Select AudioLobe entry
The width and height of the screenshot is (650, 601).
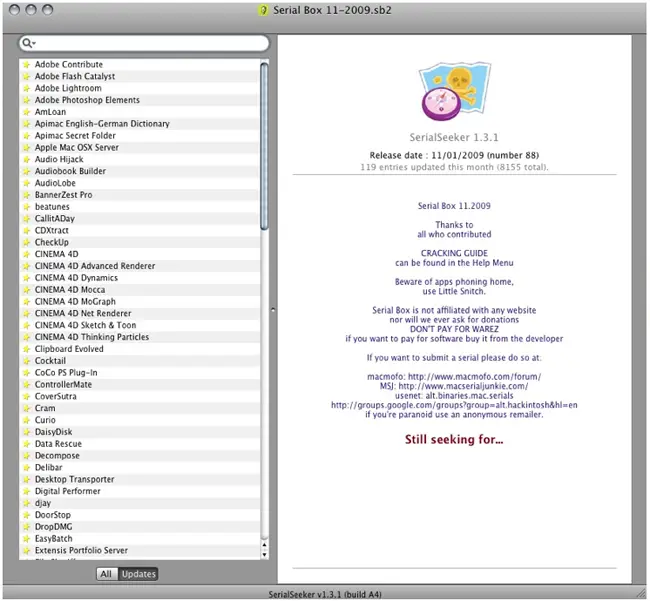(140, 183)
